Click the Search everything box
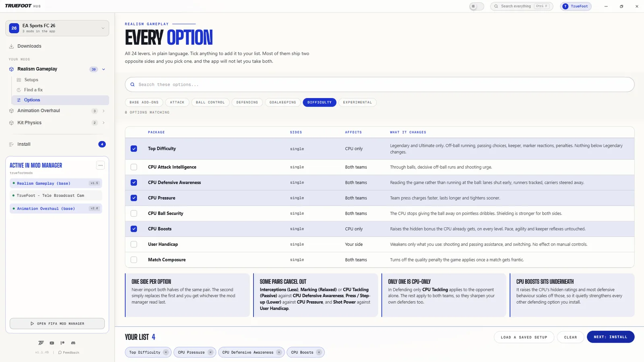This screenshot has width=644, height=362. click(522, 6)
